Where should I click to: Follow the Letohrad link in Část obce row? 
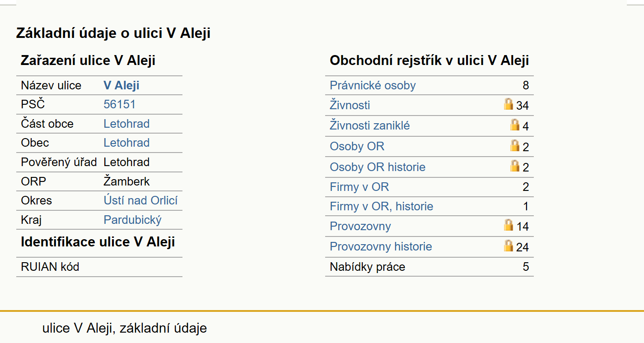(126, 124)
